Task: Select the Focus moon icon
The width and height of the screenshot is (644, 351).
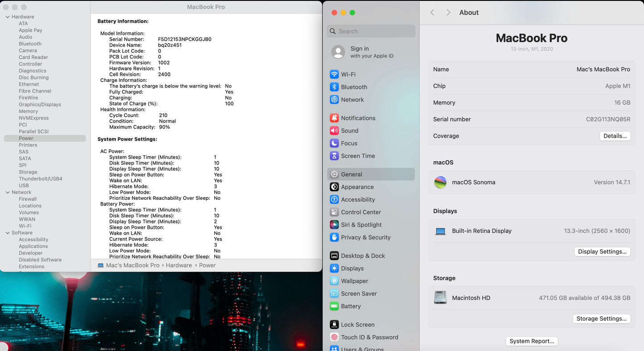Action: [x=334, y=143]
